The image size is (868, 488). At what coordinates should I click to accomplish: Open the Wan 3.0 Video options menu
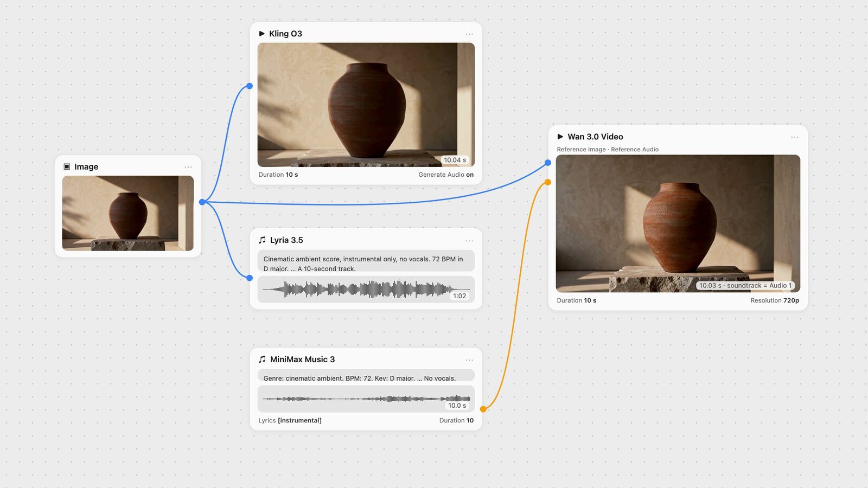(x=795, y=137)
